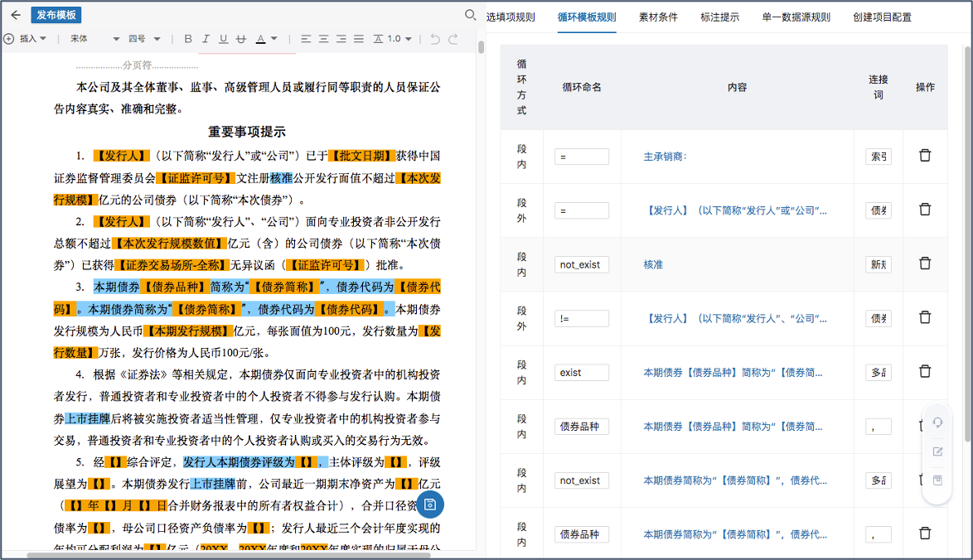Click the 发布模板 publish button
The image size is (973, 560).
[56, 15]
